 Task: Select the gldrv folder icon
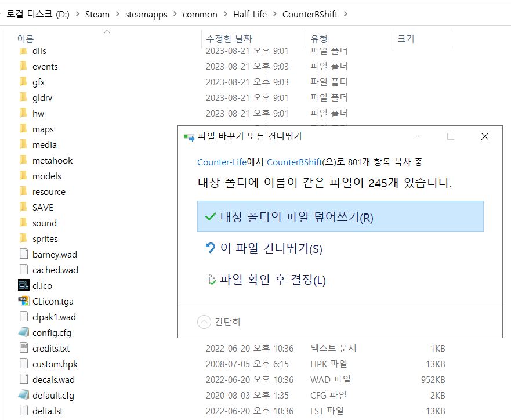[23, 97]
